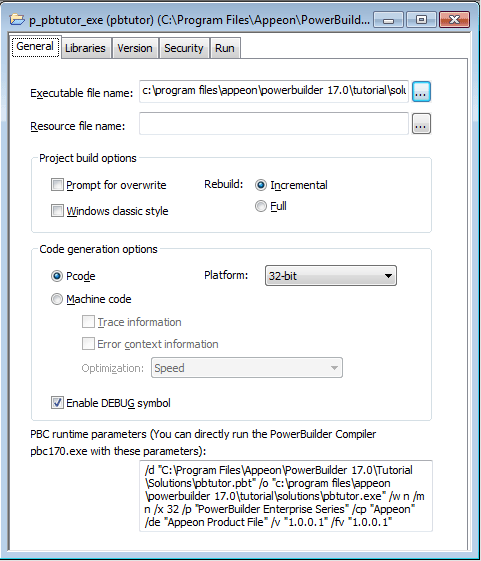Screen dimensions: 481x561
Task: Click the Executable file name field
Action: (x=274, y=91)
